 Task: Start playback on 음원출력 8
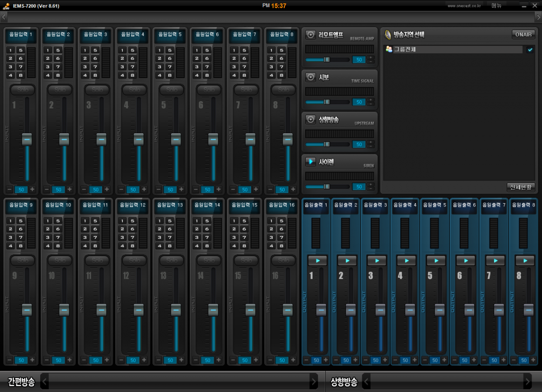click(525, 261)
